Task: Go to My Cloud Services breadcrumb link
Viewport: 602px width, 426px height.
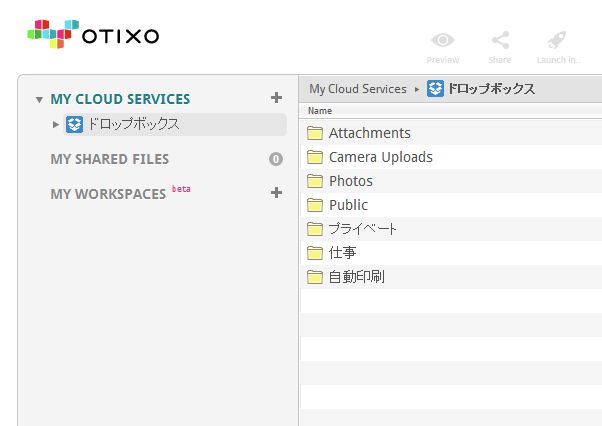Action: [x=358, y=89]
